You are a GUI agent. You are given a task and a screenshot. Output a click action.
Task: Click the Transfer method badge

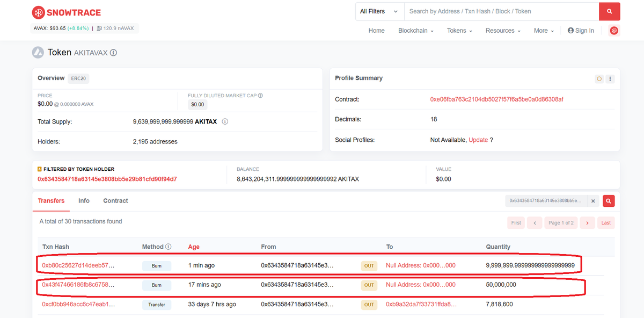[157, 305]
